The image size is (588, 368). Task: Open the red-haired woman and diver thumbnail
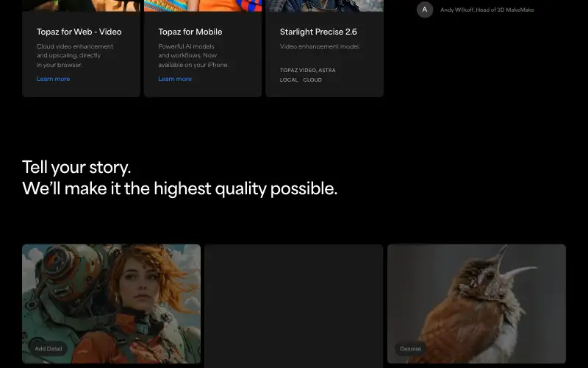pos(112,303)
